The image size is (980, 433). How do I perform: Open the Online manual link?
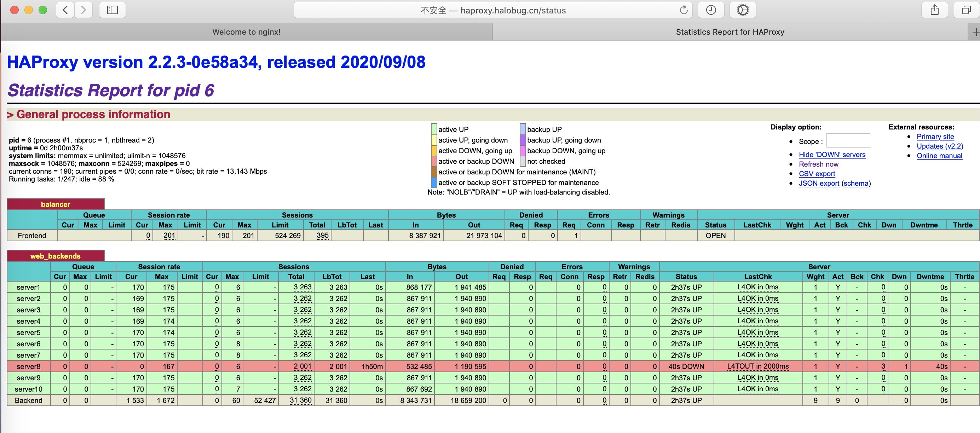pos(939,155)
